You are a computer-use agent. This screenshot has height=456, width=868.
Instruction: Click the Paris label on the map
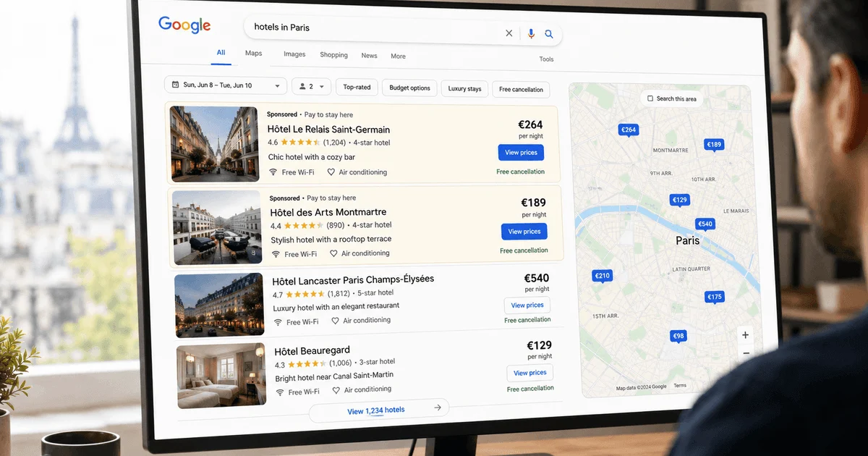(x=688, y=240)
